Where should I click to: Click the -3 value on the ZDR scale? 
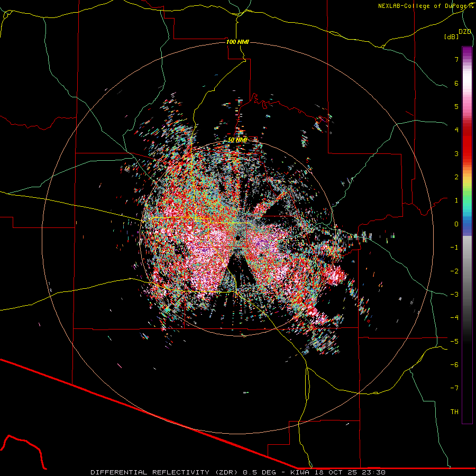tap(454, 295)
